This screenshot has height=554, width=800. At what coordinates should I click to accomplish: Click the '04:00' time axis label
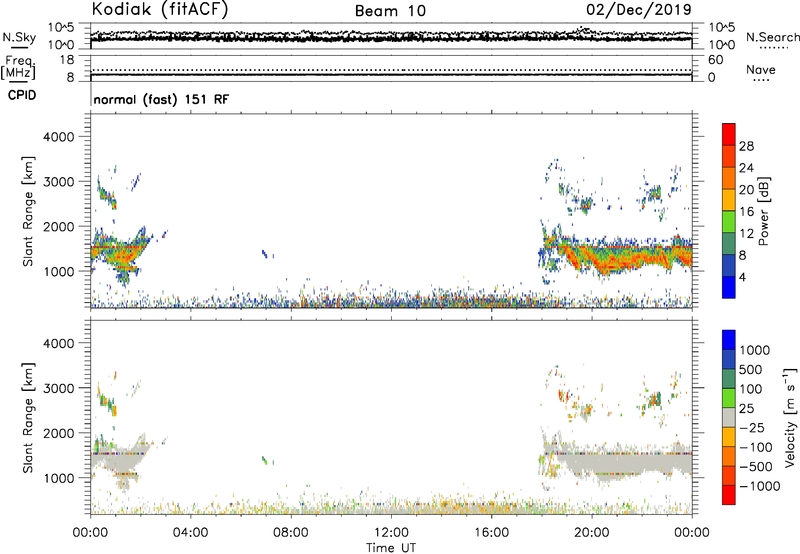pos(190,533)
